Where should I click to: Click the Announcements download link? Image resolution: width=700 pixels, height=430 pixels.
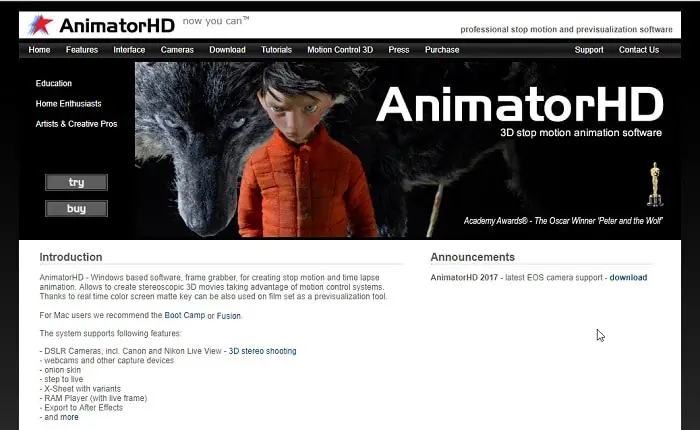point(628,277)
